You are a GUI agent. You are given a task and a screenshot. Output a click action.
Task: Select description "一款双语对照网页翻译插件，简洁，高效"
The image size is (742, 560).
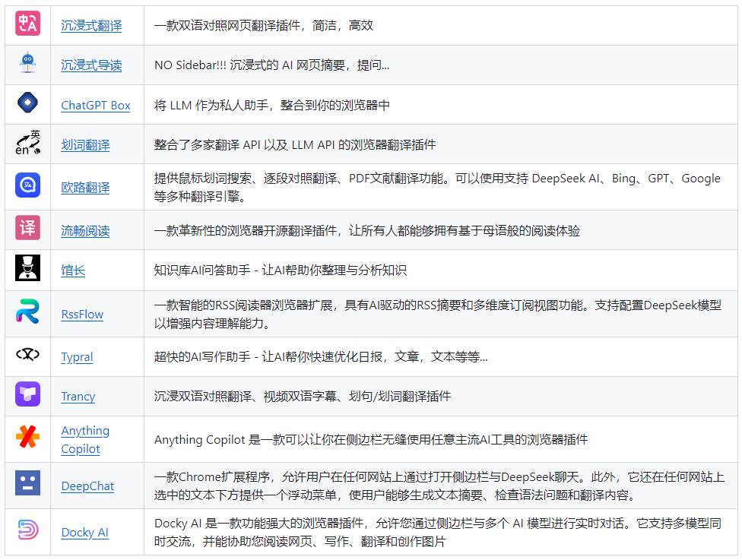[264, 26]
